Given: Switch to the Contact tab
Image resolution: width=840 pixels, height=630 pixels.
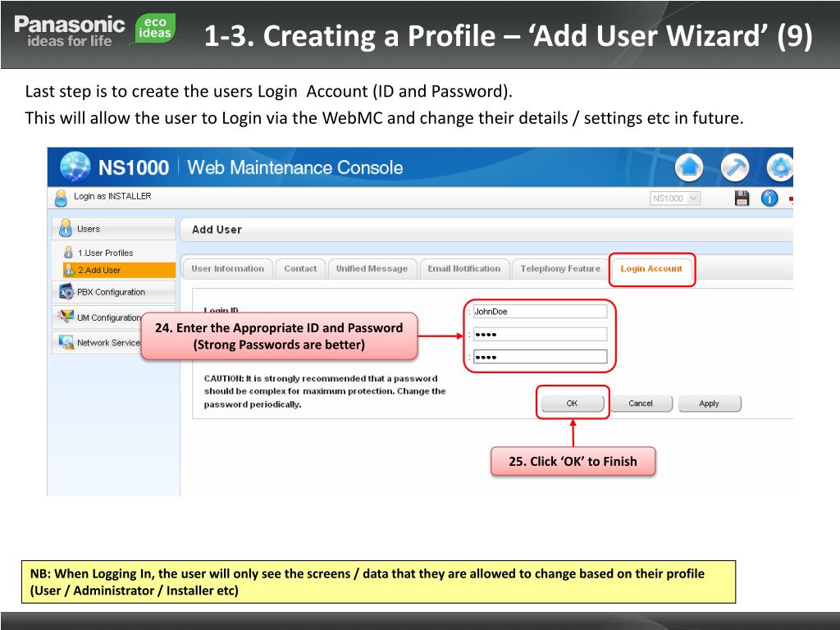Looking at the screenshot, I should pos(300,268).
